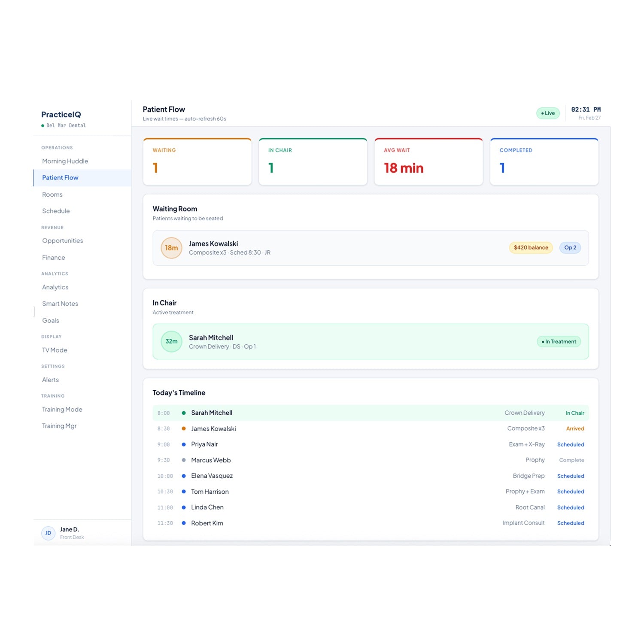Select Linda Chen timeline row
The width and height of the screenshot is (644, 644).
click(371, 507)
